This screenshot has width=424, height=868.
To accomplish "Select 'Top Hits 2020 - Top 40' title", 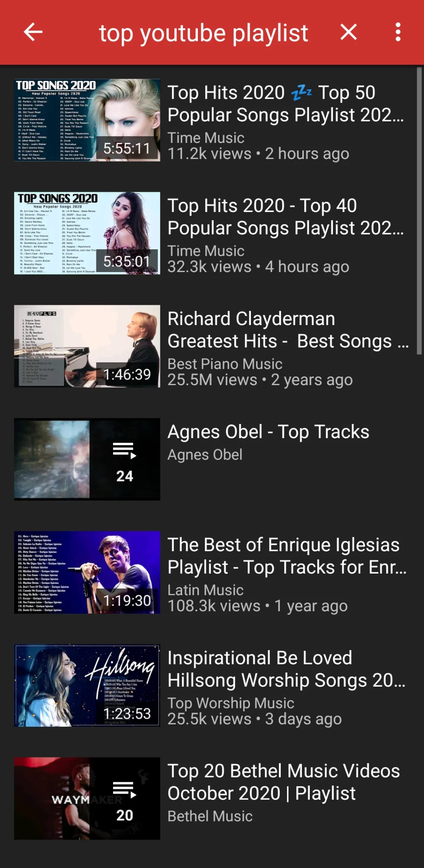I will 286,217.
